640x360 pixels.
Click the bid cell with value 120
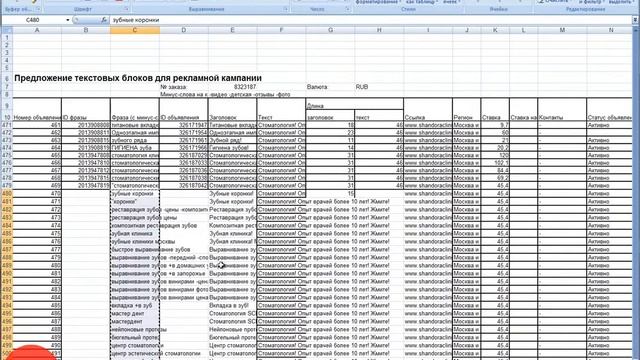[495, 155]
